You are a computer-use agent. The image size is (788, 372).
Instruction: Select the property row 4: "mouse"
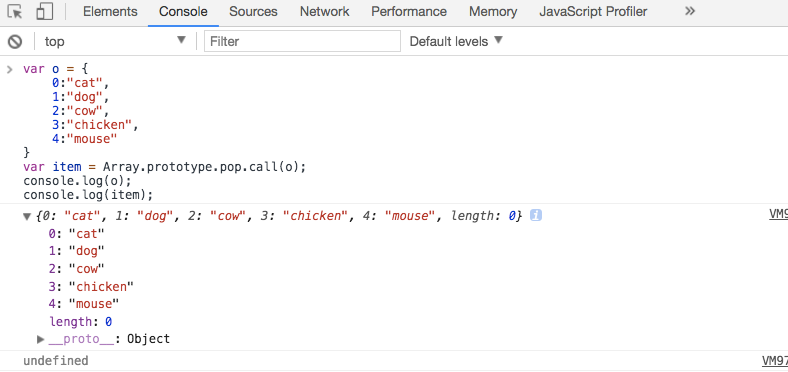click(x=83, y=304)
